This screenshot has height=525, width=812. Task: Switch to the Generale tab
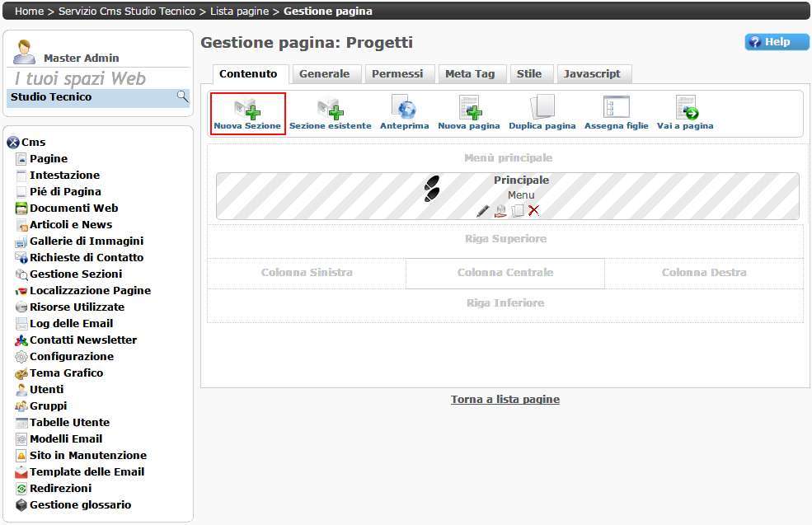tap(324, 74)
